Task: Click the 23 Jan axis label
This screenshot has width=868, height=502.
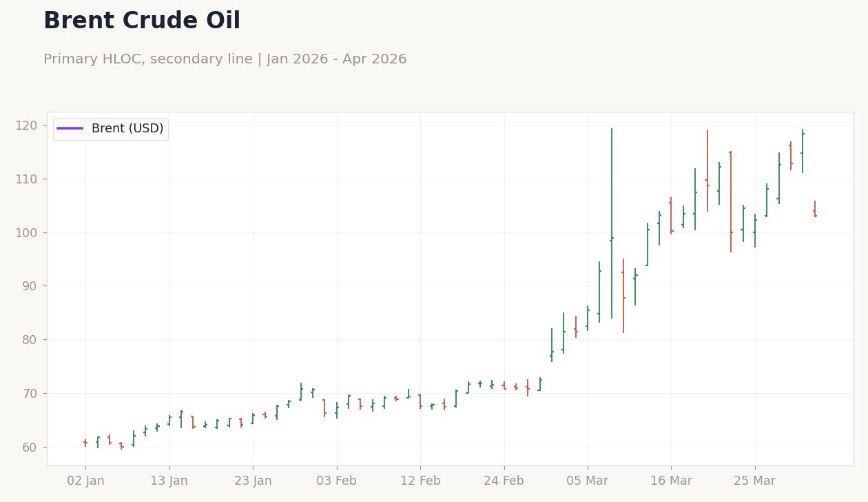Action: pyautogui.click(x=254, y=480)
